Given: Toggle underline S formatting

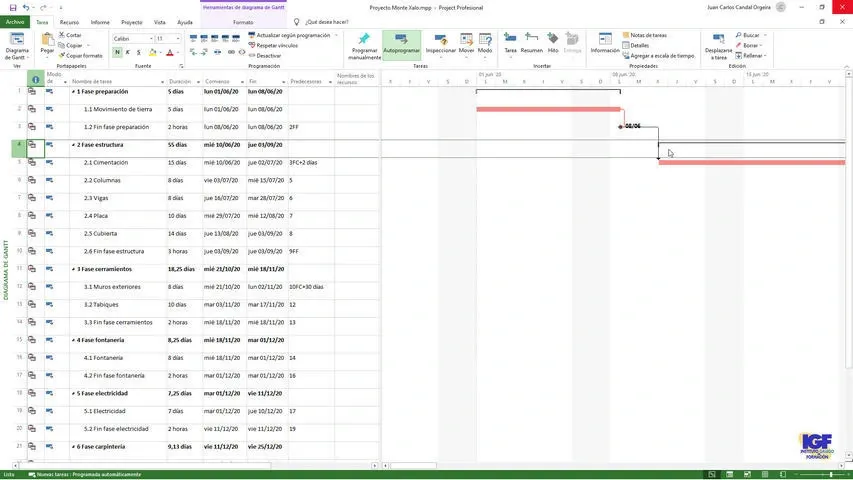Looking at the screenshot, I should [139, 52].
